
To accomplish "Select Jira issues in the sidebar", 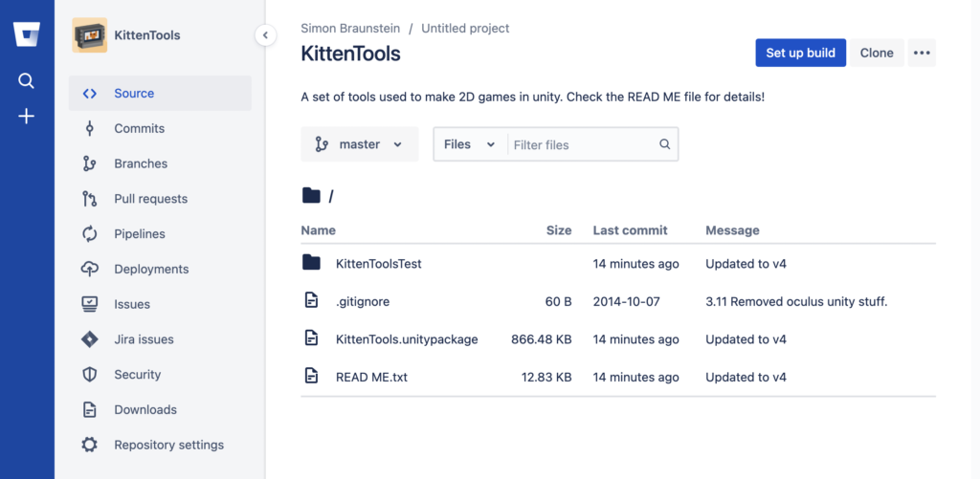I will pyautogui.click(x=160, y=339).
